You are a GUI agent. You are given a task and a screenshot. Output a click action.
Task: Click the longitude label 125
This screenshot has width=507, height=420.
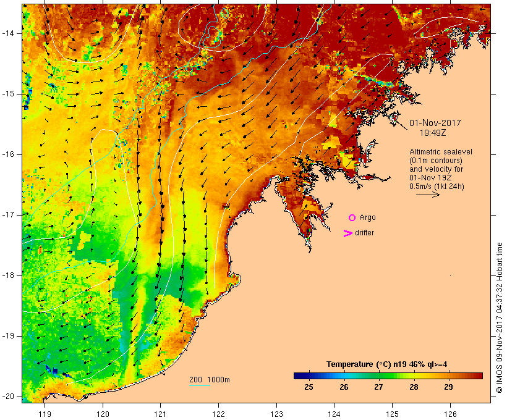392,414
